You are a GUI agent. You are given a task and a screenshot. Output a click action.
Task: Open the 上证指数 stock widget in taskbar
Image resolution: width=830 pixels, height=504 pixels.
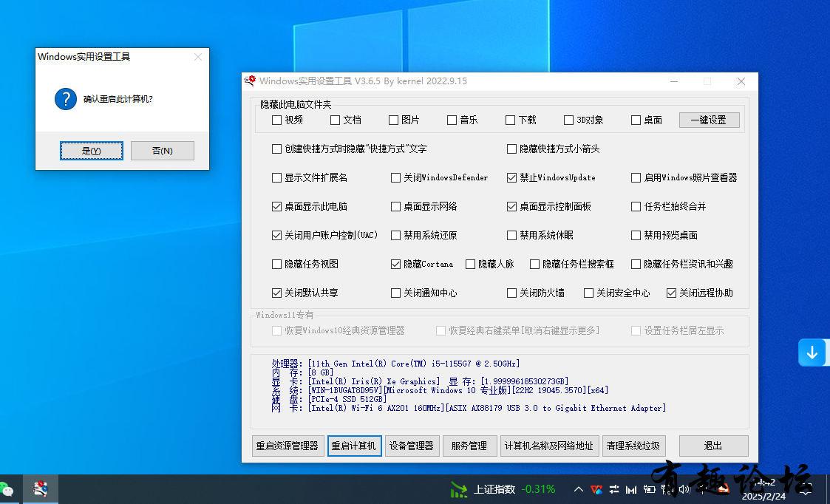pos(503,489)
